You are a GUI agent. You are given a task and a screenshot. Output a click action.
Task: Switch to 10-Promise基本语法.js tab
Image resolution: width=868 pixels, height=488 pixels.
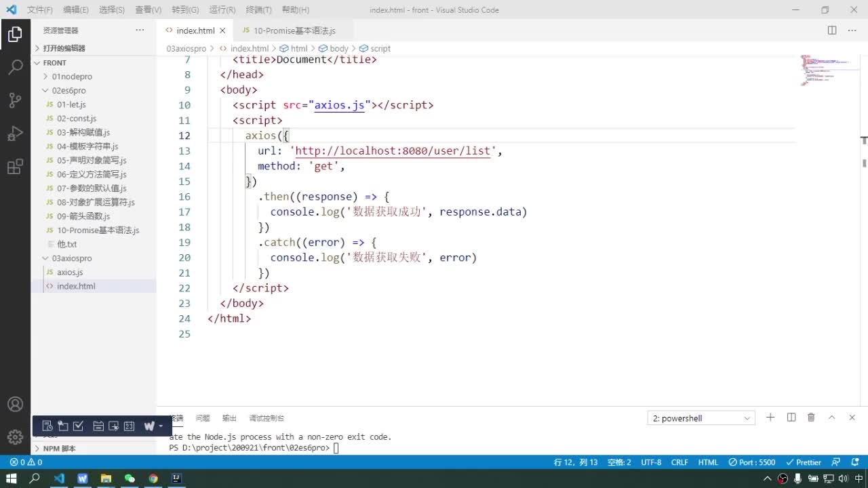(x=294, y=30)
